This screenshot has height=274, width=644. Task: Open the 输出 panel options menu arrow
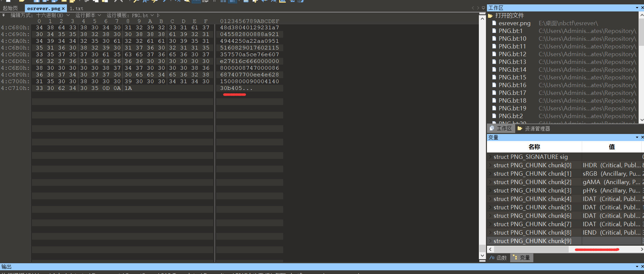click(x=637, y=267)
